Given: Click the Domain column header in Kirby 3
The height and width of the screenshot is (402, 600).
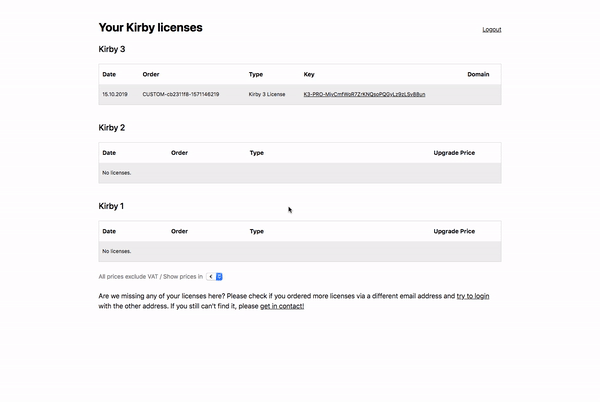Looking at the screenshot, I should click(478, 74).
